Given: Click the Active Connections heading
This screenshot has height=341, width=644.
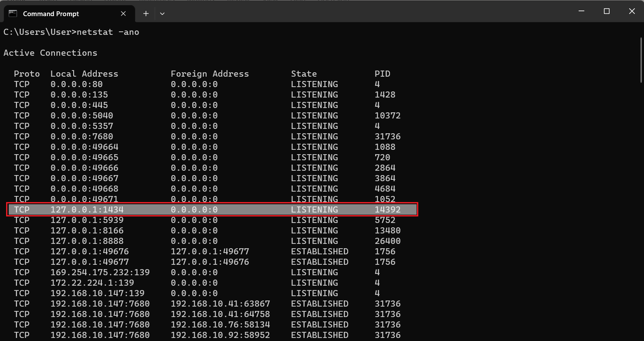Looking at the screenshot, I should 51,53.
